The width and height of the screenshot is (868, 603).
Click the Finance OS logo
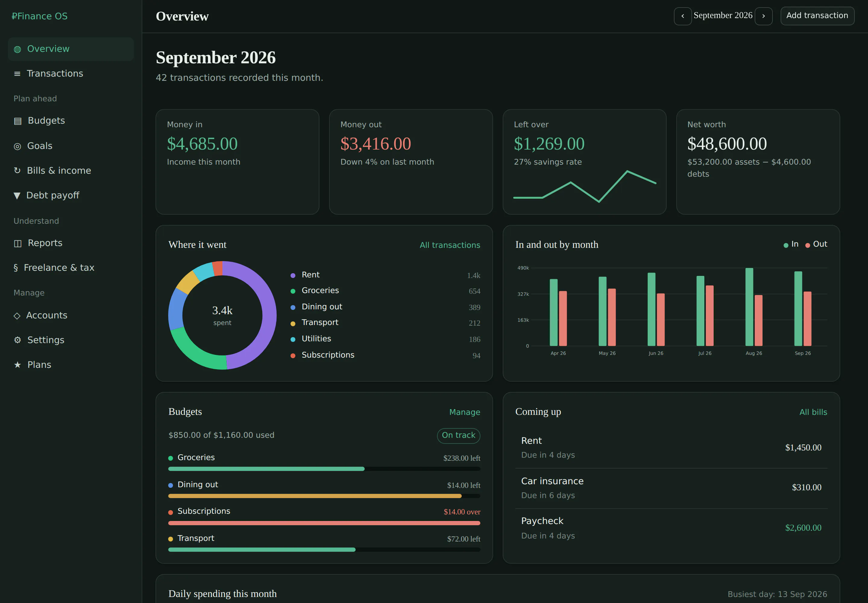pyautogui.click(x=40, y=16)
